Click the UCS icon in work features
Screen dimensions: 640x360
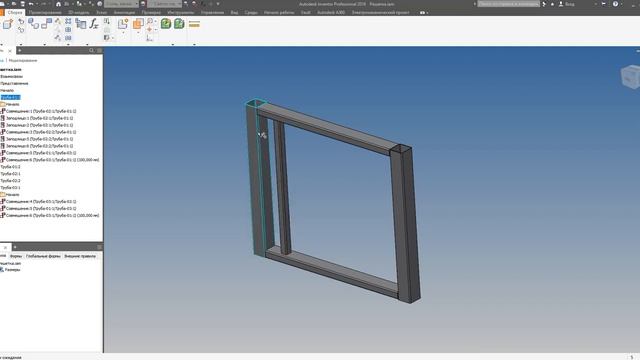coord(149,38)
